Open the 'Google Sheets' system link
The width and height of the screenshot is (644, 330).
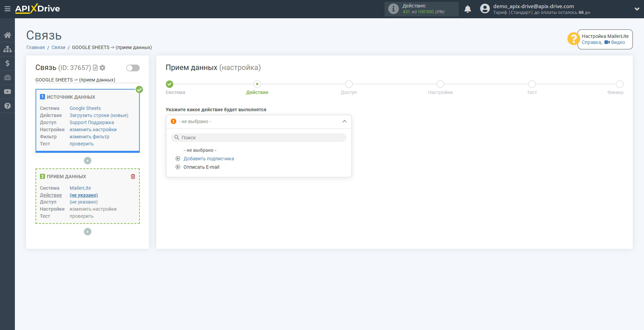click(x=85, y=108)
